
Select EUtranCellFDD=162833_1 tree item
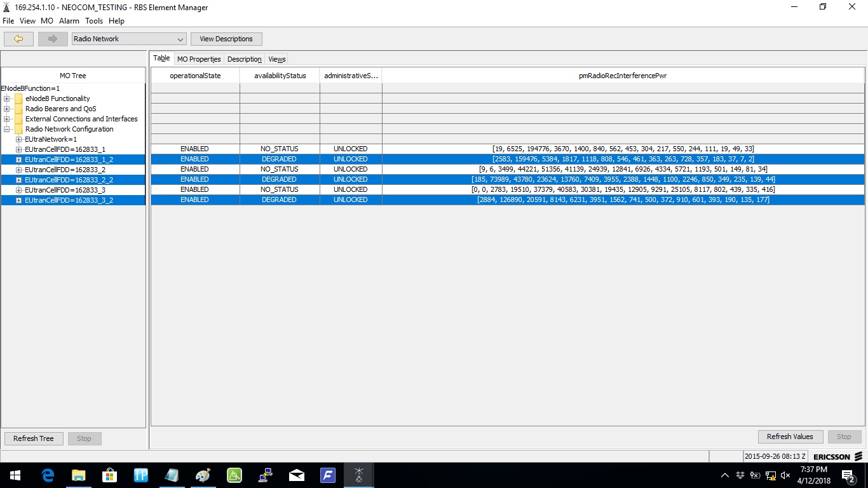tap(65, 149)
